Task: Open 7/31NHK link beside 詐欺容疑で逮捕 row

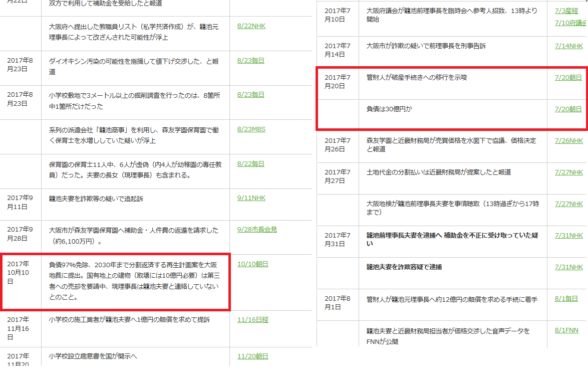Action: [568, 267]
